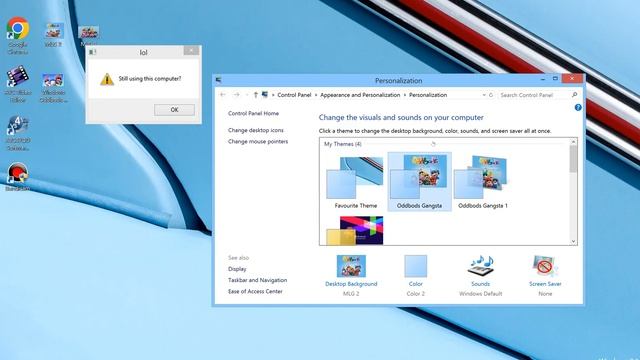This screenshot has height=360, width=640.
Task: Open the Color swatch square
Action: click(416, 266)
